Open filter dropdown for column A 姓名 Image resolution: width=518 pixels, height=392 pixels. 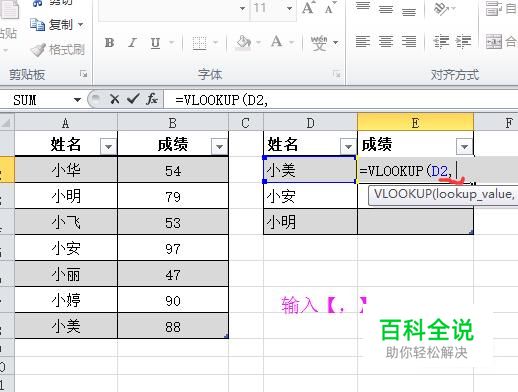[x=108, y=146]
